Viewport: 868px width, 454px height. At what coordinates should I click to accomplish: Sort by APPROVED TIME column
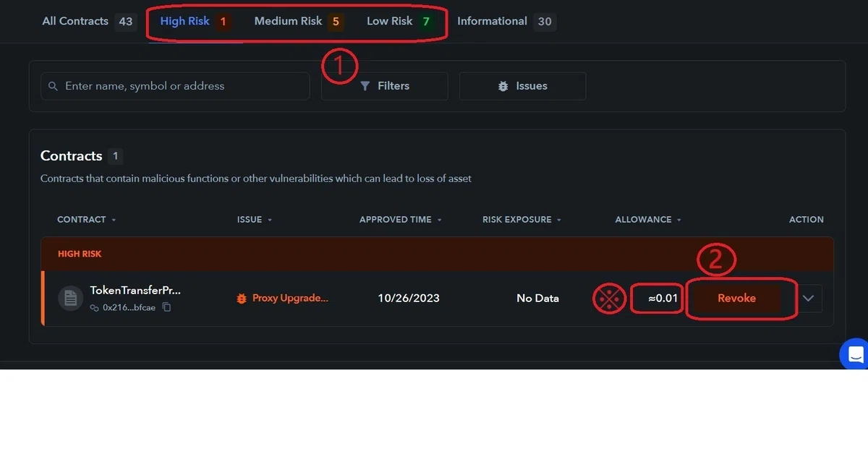(401, 220)
